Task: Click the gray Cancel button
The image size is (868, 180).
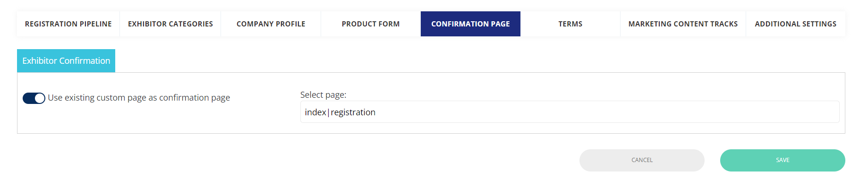Action: coord(642,160)
